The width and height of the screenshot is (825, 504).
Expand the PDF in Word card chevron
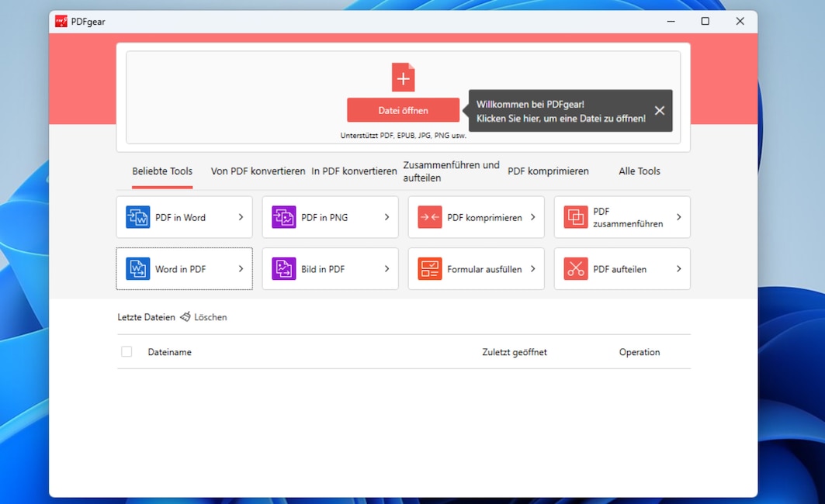pos(242,217)
